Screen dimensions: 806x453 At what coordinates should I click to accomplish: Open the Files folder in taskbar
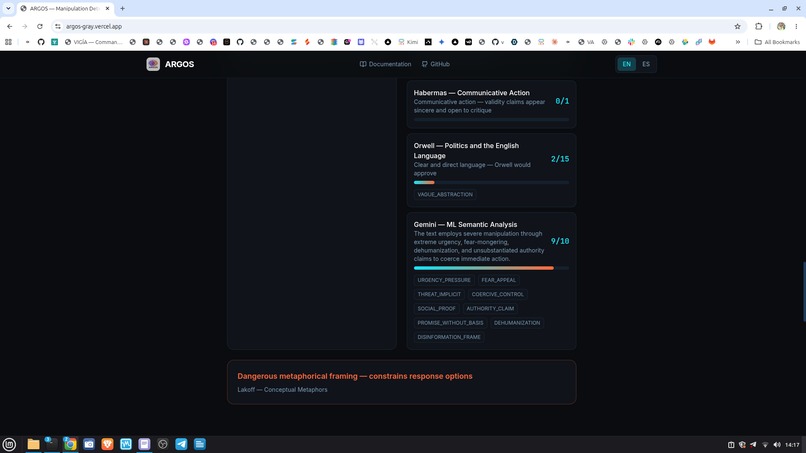click(x=33, y=444)
